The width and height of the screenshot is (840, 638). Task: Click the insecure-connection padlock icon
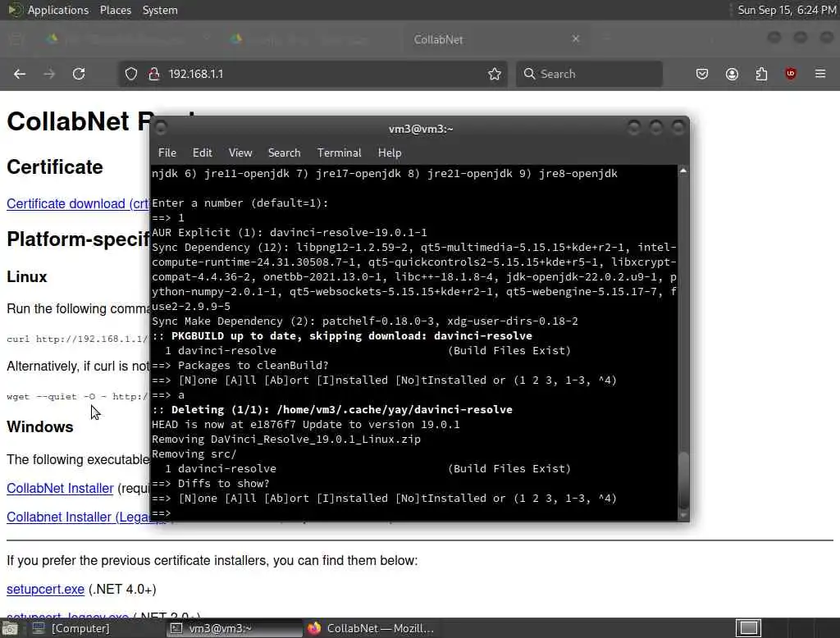[154, 74]
